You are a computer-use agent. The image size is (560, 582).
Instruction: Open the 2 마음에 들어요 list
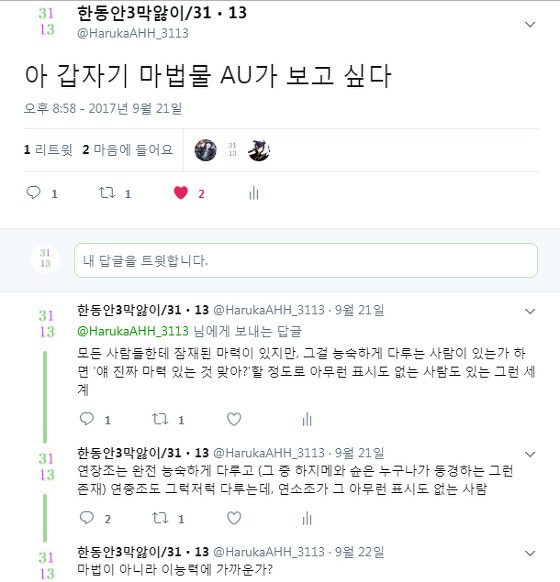[128, 150]
